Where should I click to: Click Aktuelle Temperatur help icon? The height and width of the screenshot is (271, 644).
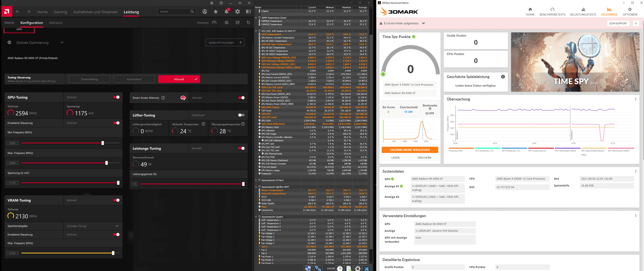pyautogui.click(x=203, y=124)
